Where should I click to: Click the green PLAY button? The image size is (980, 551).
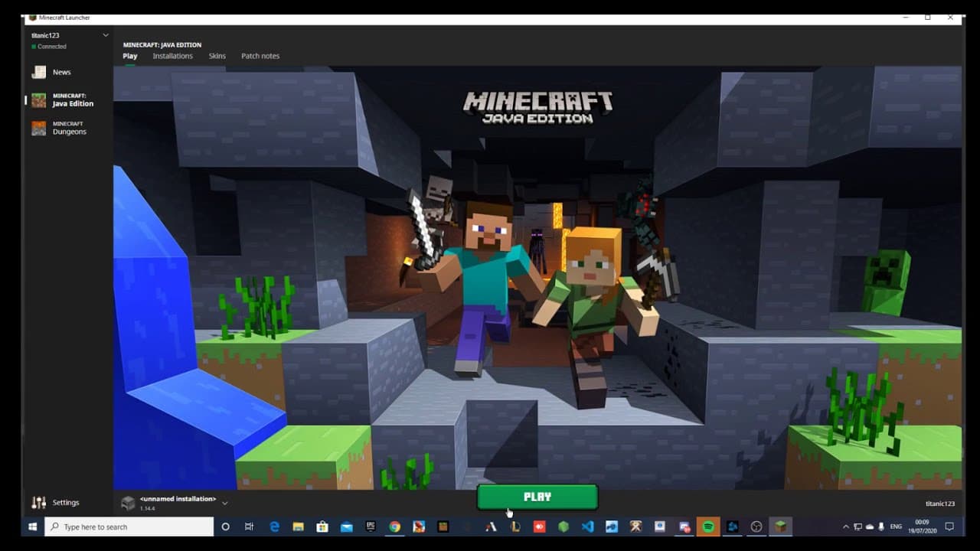pyautogui.click(x=537, y=497)
